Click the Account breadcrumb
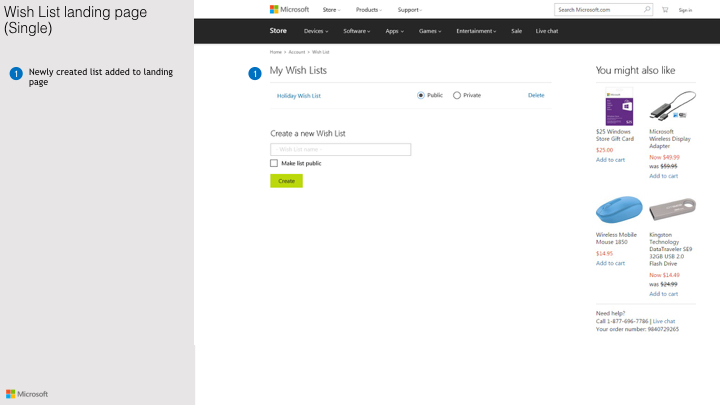The width and height of the screenshot is (720, 405). [x=297, y=52]
